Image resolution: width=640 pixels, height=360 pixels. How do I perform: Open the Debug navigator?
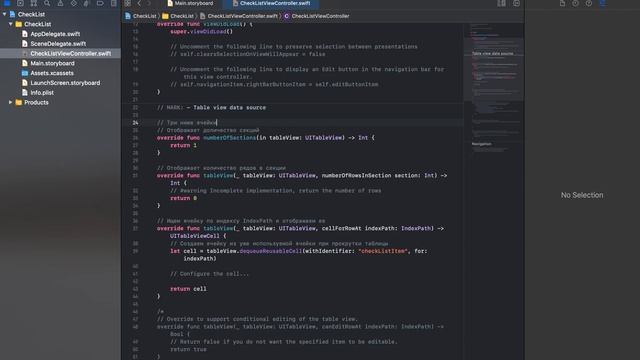point(87,3)
